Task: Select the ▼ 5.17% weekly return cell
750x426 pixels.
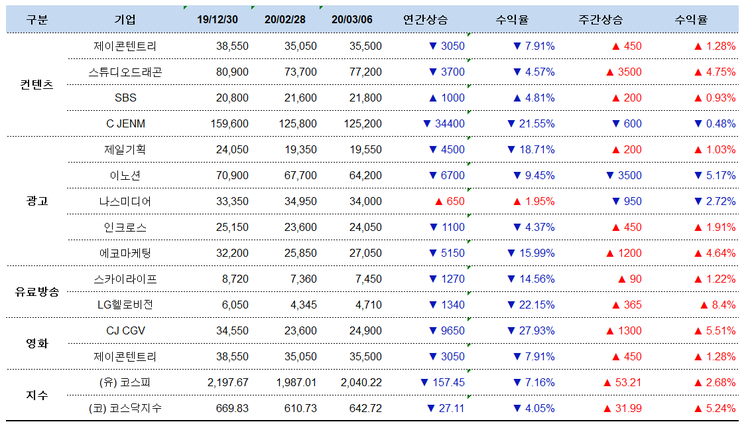Action: [715, 175]
